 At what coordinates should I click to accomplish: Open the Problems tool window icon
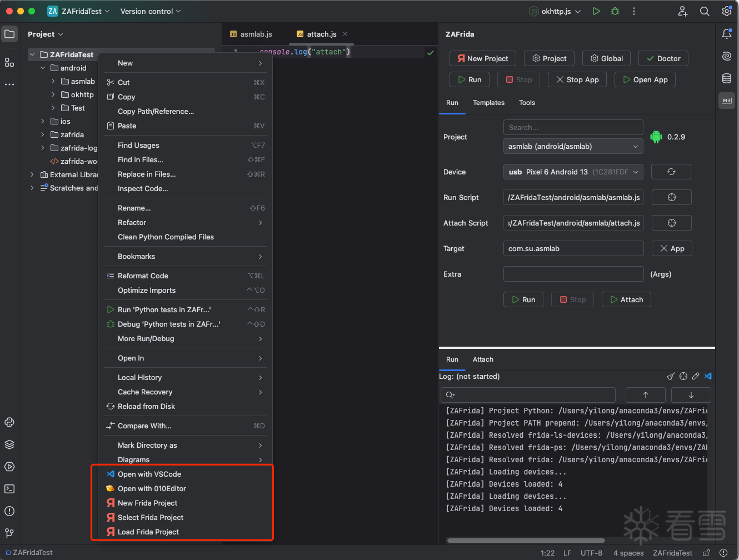(9, 511)
